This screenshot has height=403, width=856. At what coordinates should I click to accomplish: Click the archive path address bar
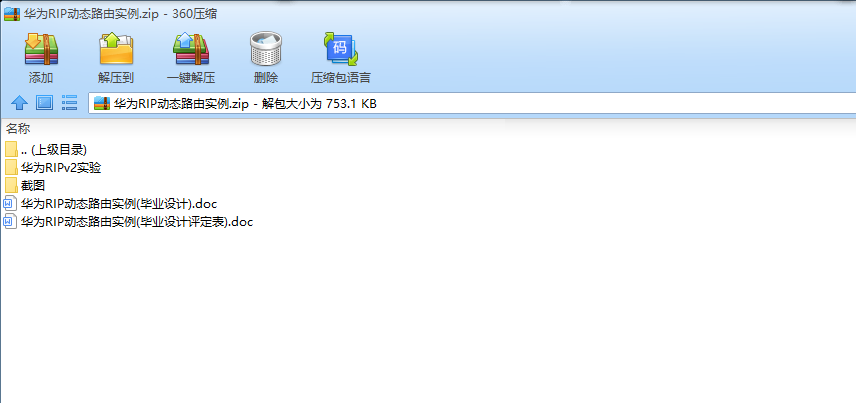click(472, 103)
